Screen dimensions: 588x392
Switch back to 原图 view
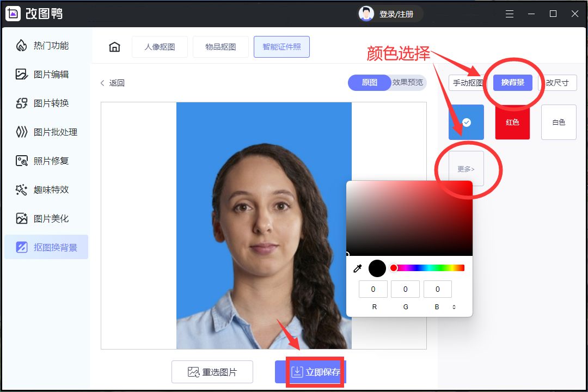(369, 83)
